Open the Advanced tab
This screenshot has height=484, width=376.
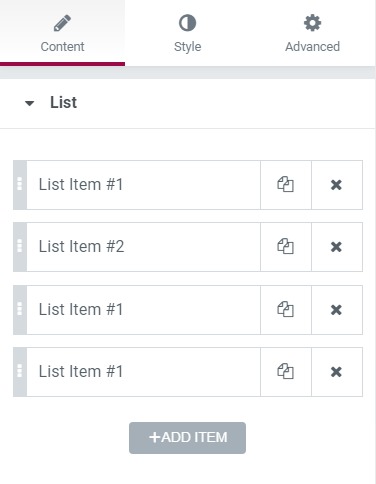[312, 33]
